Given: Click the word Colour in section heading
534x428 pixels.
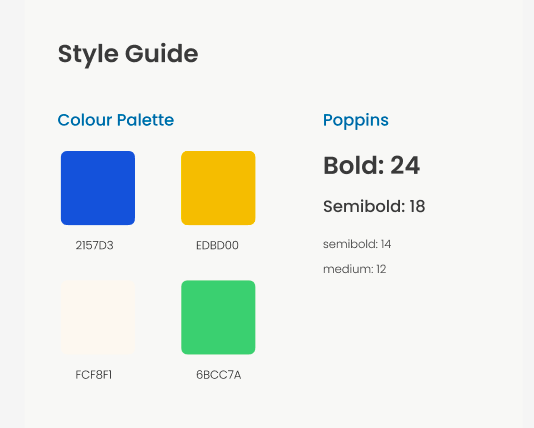Looking at the screenshot, I should pos(85,120).
